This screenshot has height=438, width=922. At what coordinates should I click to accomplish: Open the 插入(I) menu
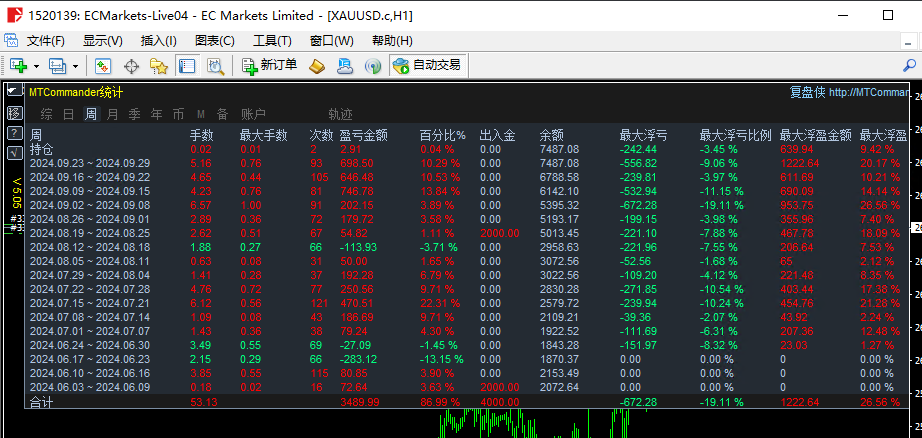pos(159,41)
